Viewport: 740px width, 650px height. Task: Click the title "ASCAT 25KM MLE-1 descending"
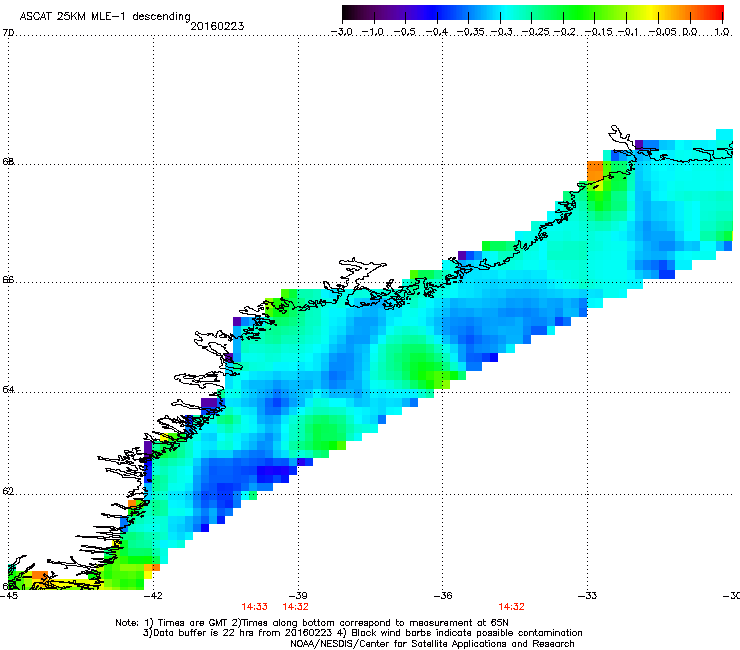(x=105, y=17)
